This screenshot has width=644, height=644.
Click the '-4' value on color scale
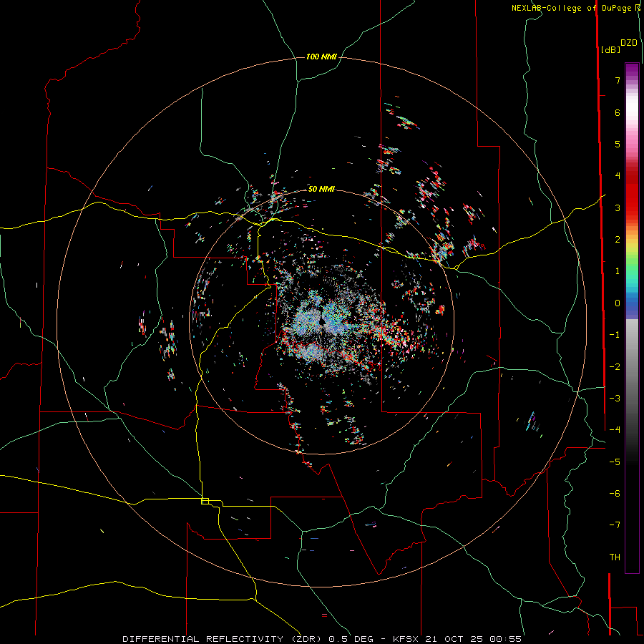(615, 430)
